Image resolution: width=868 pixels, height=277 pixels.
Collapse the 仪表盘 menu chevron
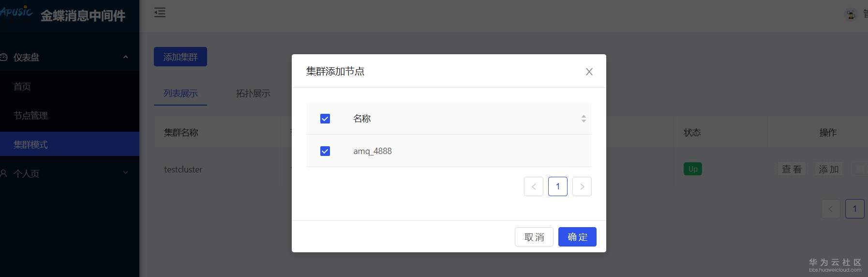tap(126, 57)
